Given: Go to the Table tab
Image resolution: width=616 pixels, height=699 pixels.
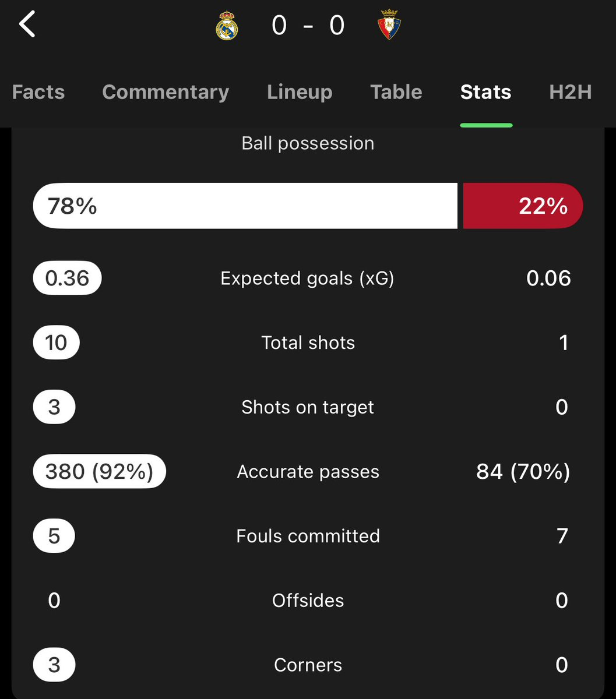Looking at the screenshot, I should [x=396, y=92].
